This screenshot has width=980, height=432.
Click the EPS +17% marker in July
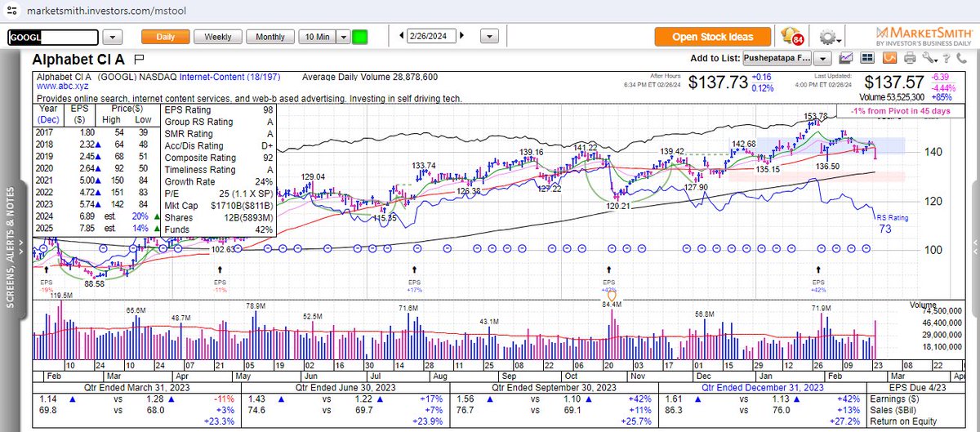pos(415,277)
